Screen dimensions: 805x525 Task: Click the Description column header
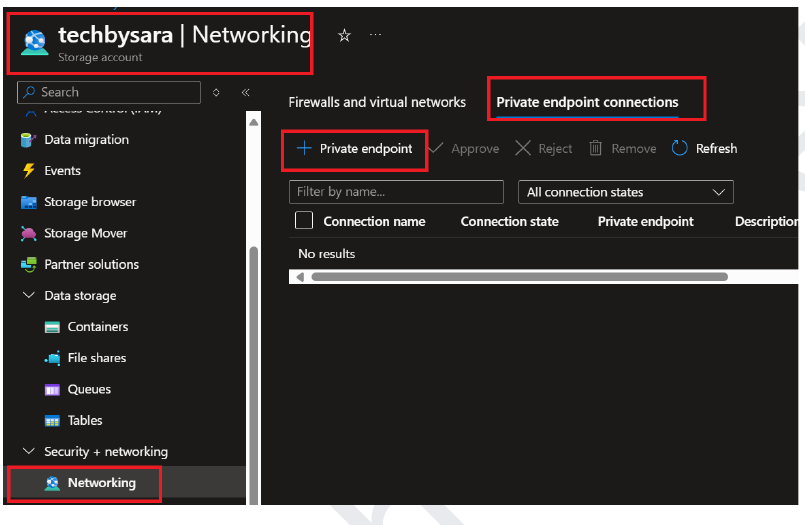pos(766,222)
